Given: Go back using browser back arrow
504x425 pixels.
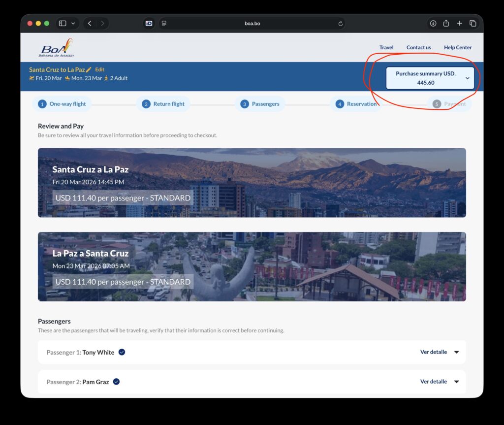Looking at the screenshot, I should tap(90, 23).
